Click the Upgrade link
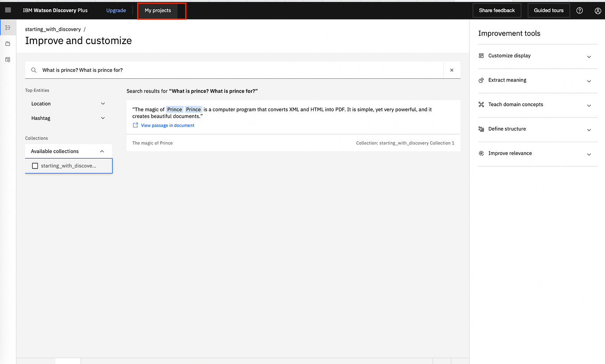This screenshot has width=605, height=364. coord(116,11)
